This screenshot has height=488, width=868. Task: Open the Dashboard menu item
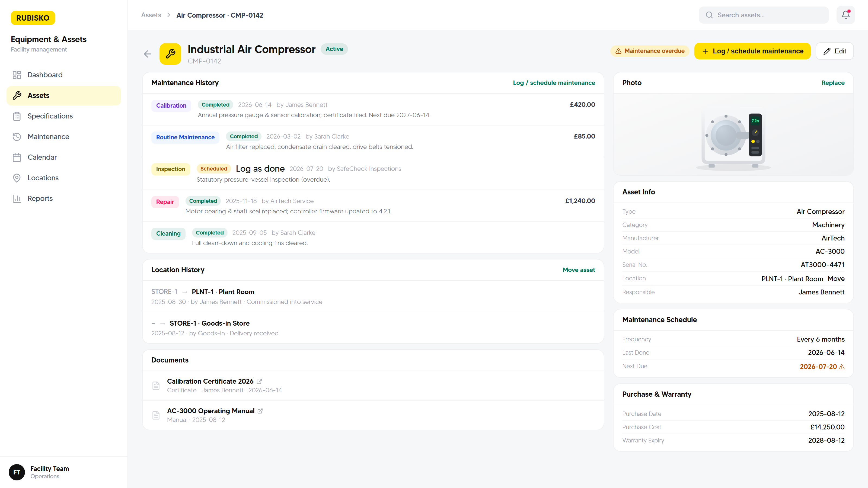(x=64, y=75)
